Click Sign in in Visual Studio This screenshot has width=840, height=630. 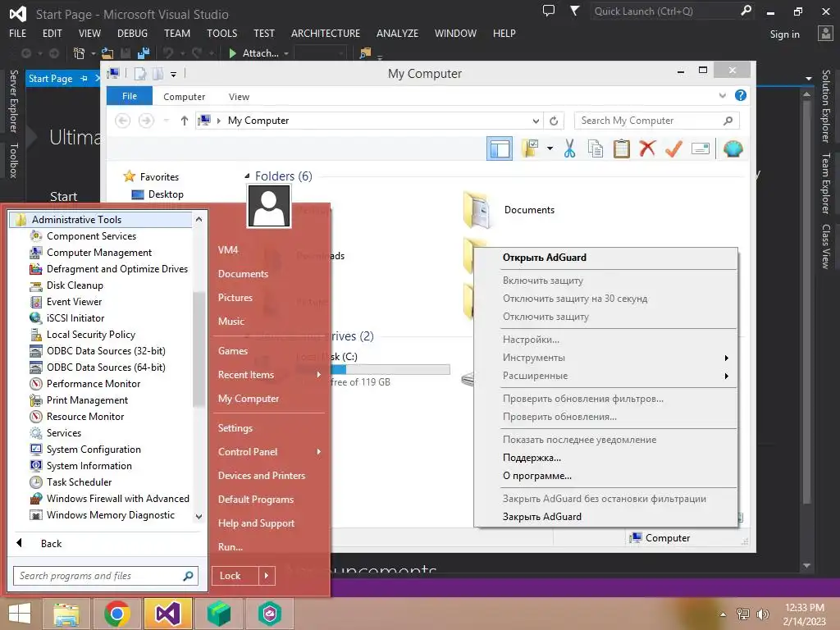784,34
